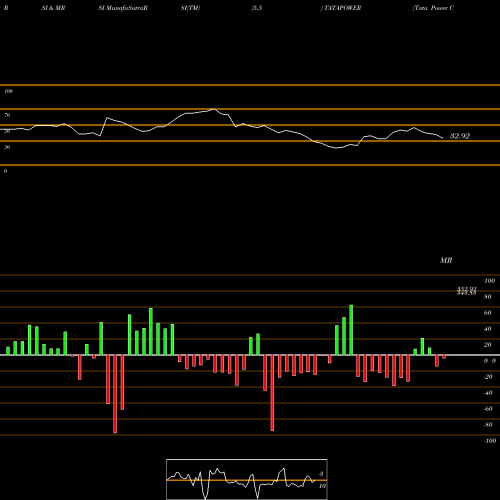Click the MR axis label -40

[488, 393]
